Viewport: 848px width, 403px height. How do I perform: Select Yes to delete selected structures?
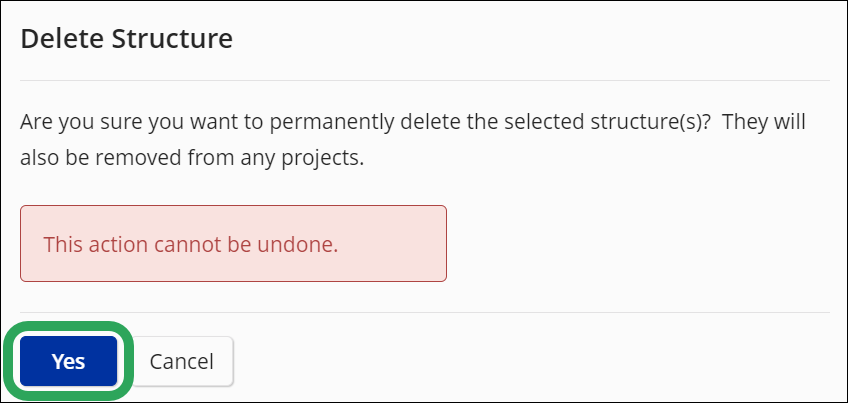[68, 361]
